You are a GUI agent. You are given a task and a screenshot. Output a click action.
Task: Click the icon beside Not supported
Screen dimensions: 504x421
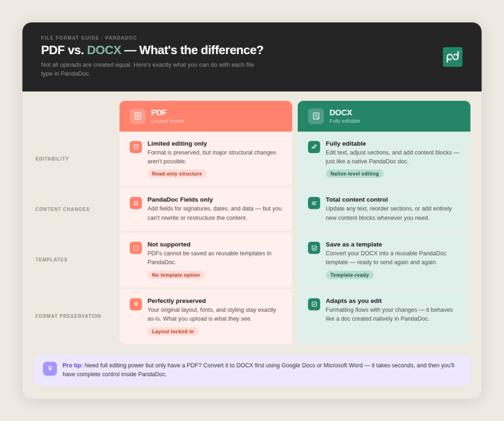click(x=136, y=248)
